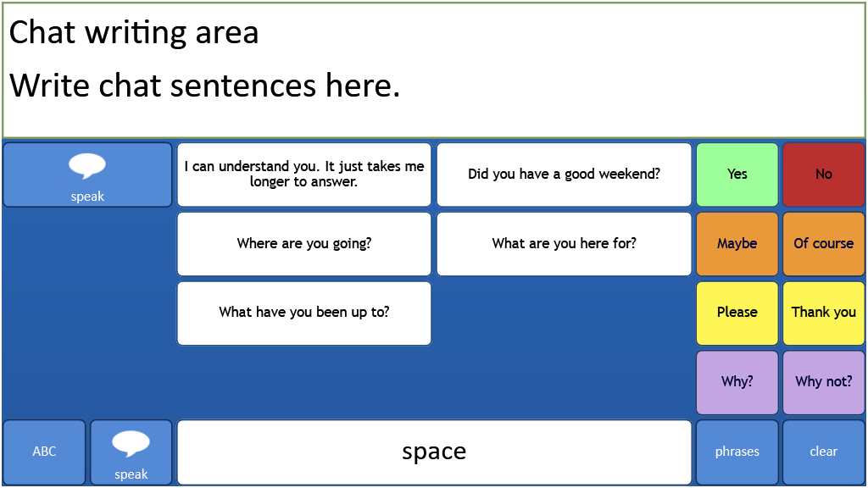
Task: Tap the yellow Thank you button
Action: click(x=823, y=313)
